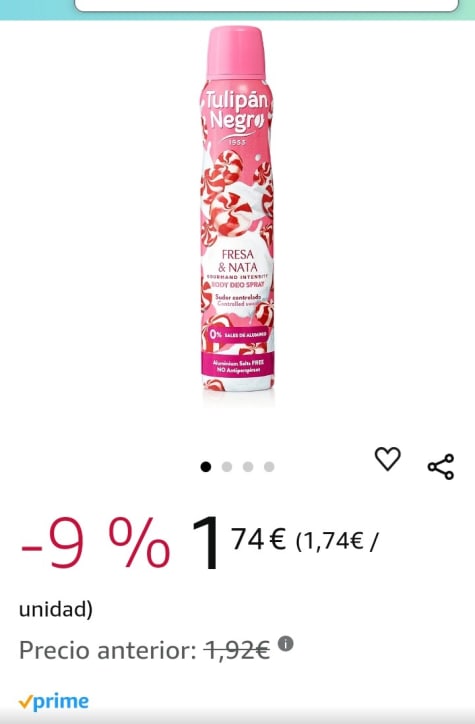Open the share icon
This screenshot has width=475, height=724.
441,467
